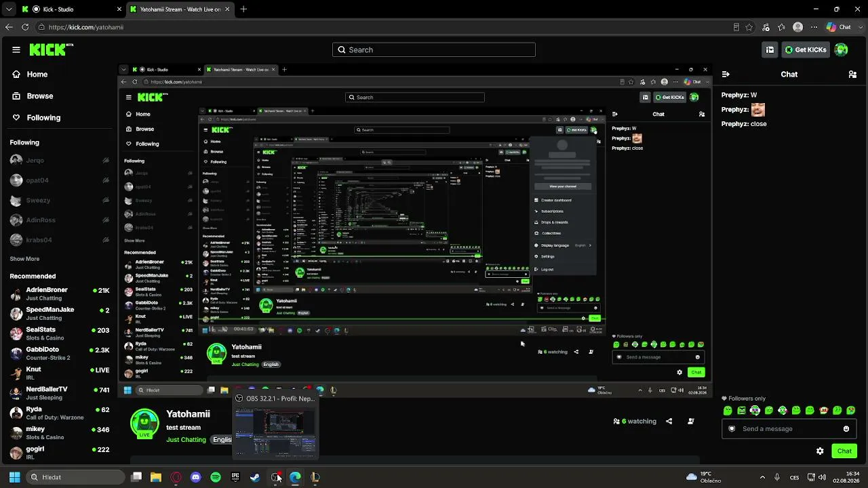The height and width of the screenshot is (488, 868).
Task: Open NerdBallerTV in main Recommended list
Action: pyautogui.click(x=60, y=393)
